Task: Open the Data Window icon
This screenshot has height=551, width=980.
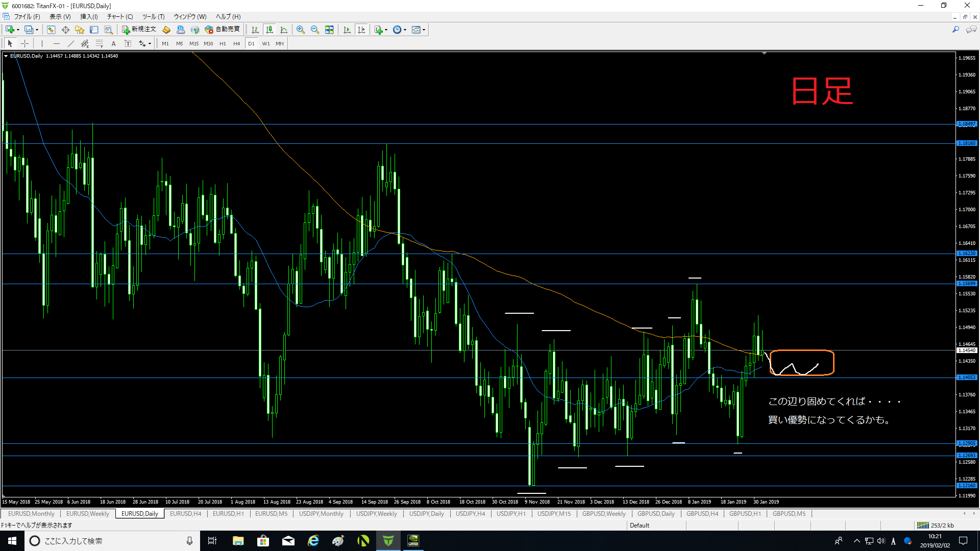Action: [x=65, y=30]
